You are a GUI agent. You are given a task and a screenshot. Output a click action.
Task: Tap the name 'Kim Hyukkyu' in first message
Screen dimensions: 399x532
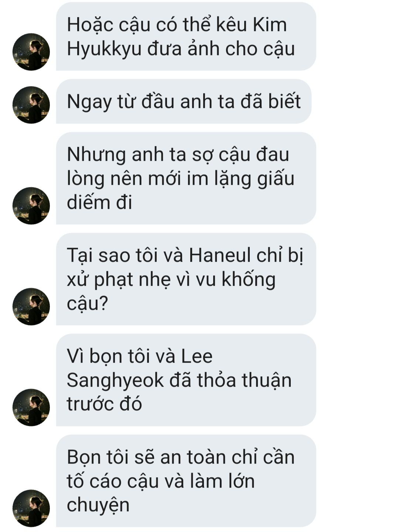177,37
